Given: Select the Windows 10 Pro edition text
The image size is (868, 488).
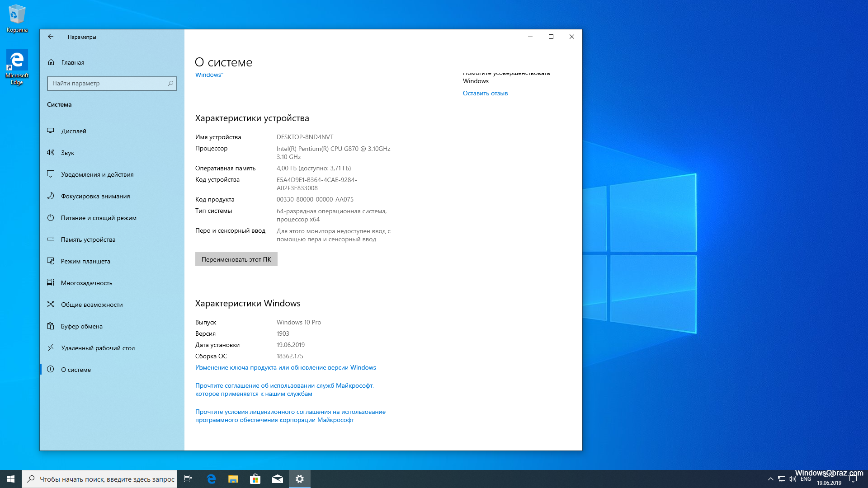Looking at the screenshot, I should pos(299,322).
